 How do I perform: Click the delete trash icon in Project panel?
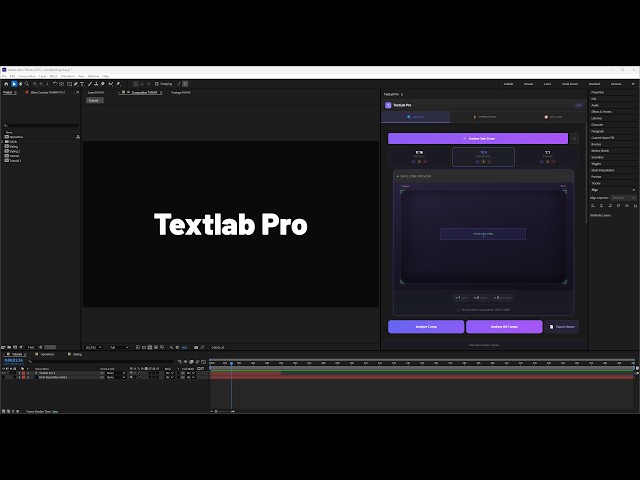[x=40, y=347]
